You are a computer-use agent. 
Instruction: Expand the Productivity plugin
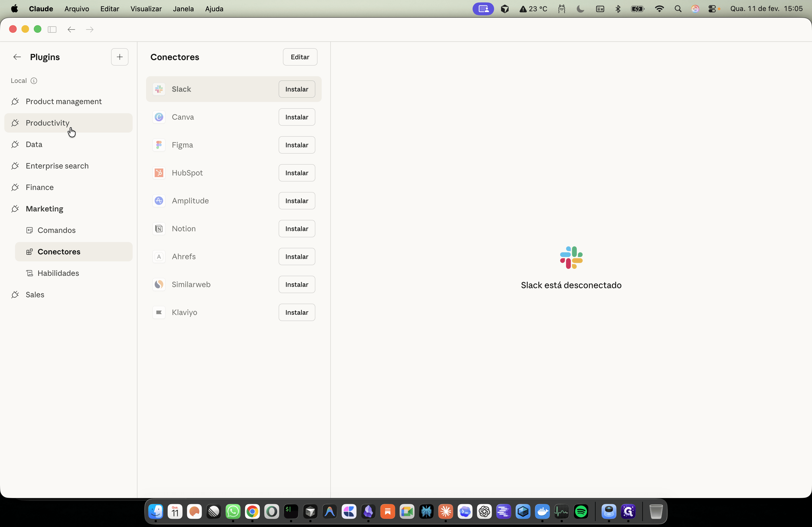coord(68,123)
